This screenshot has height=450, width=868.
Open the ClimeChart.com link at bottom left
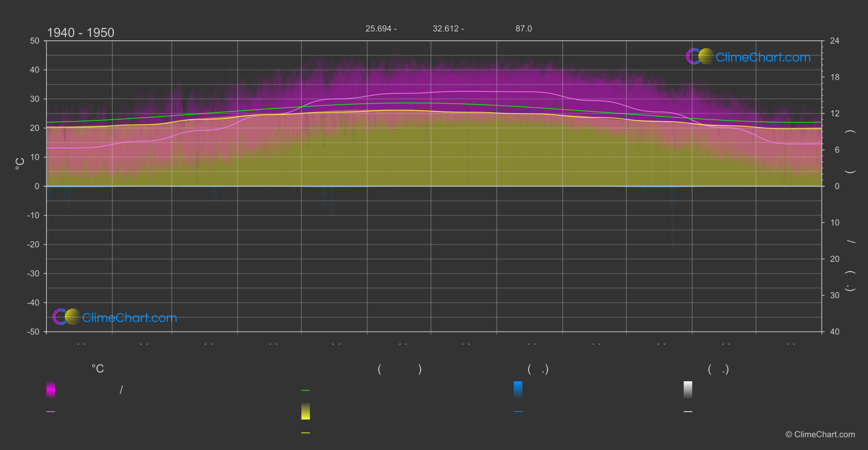(130, 317)
